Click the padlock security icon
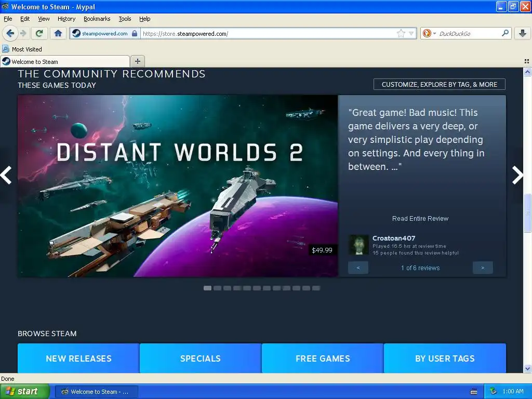This screenshot has height=399, width=532. click(135, 33)
